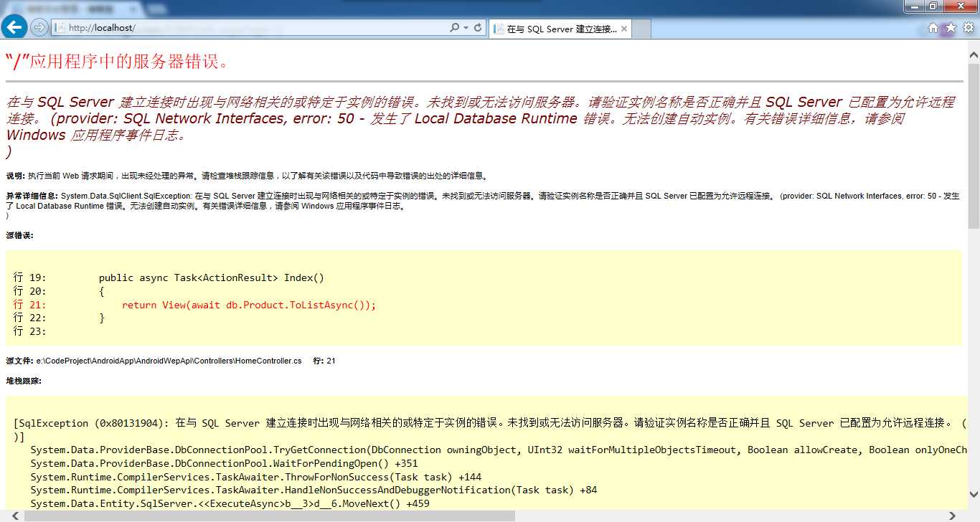Click the horizontal scrollbar right arrow
This screenshot has width=980, height=522.
[952, 516]
